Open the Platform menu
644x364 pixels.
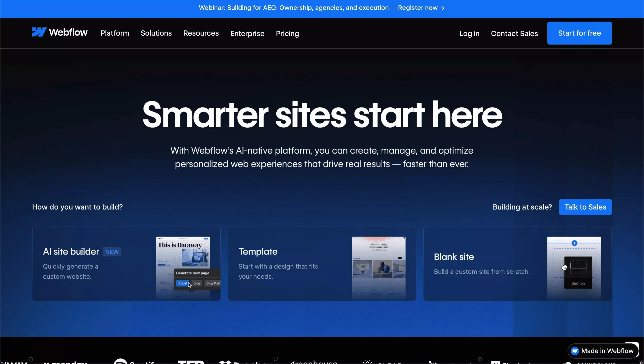(115, 33)
